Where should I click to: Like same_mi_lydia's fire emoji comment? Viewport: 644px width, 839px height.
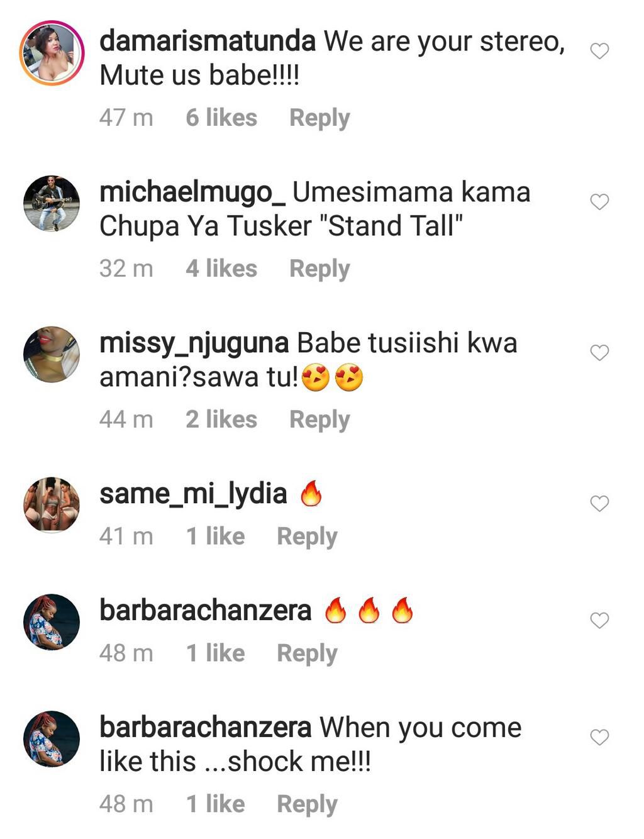click(x=599, y=504)
